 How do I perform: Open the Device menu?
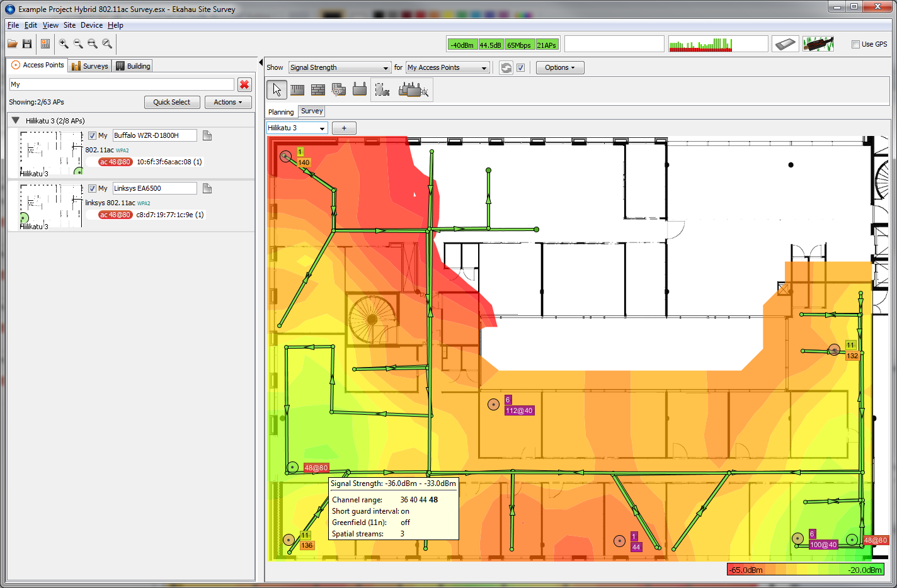(x=91, y=25)
